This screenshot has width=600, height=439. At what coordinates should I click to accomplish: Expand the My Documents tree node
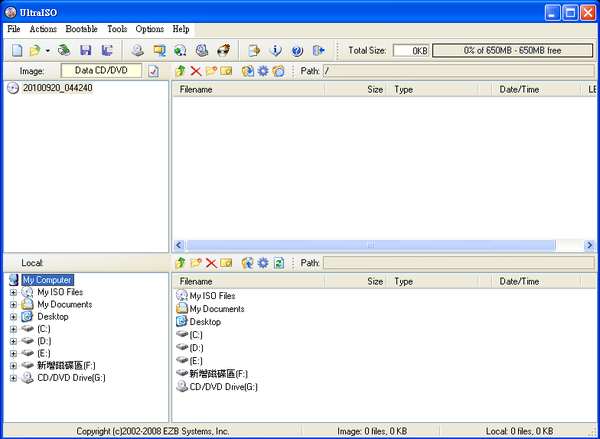point(13,305)
